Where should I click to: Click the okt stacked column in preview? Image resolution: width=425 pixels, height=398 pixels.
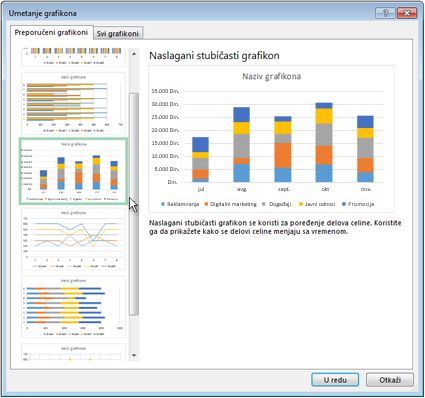[x=324, y=142]
